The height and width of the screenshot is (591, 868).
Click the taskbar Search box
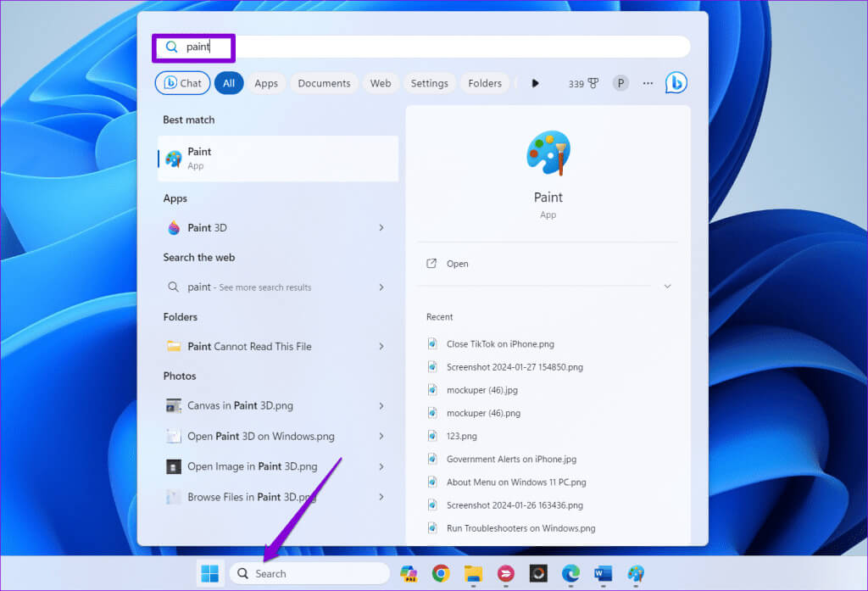309,573
